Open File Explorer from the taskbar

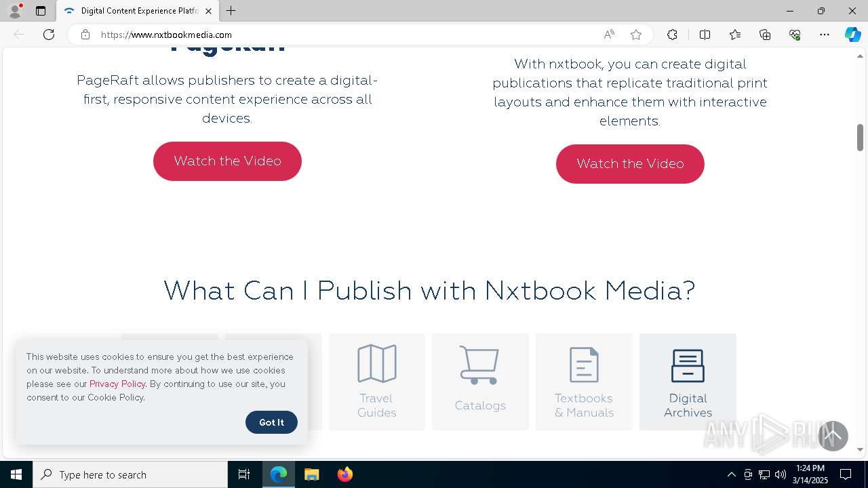pyautogui.click(x=312, y=474)
